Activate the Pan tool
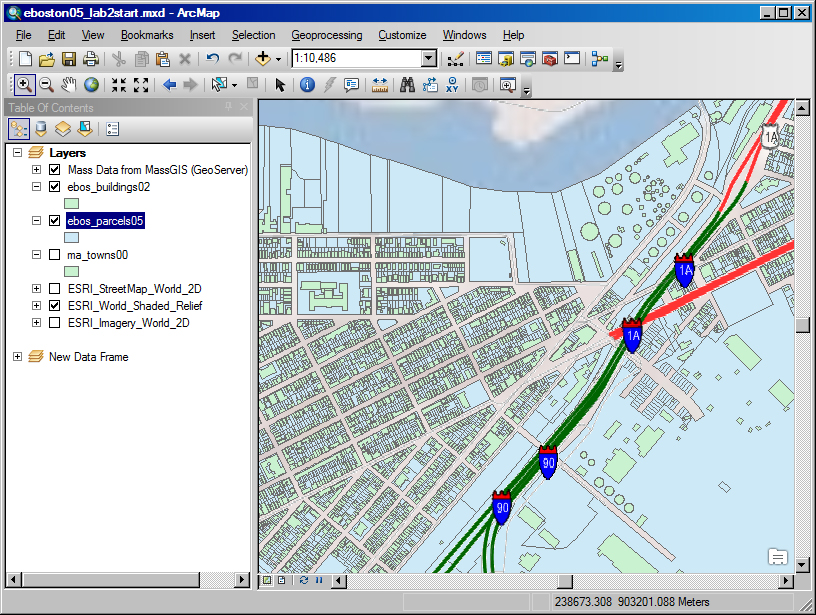816x615 pixels. click(67, 85)
